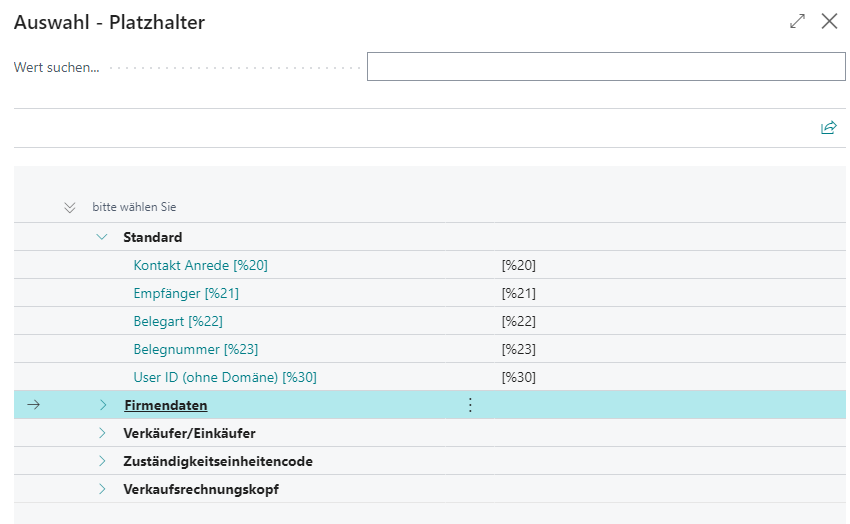Image resolution: width=850 pixels, height=524 pixels.
Task: Click the share/export icon
Action: pyautogui.click(x=828, y=128)
